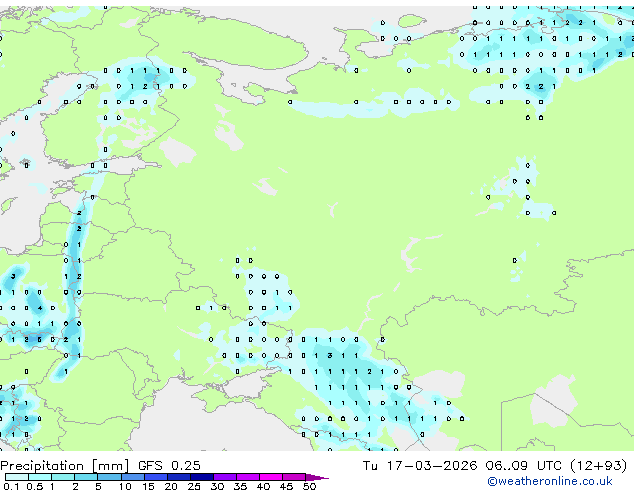The height and width of the screenshot is (490, 634).
Task: Select the 10–15 mm legend color swatch
Action: tap(133, 477)
